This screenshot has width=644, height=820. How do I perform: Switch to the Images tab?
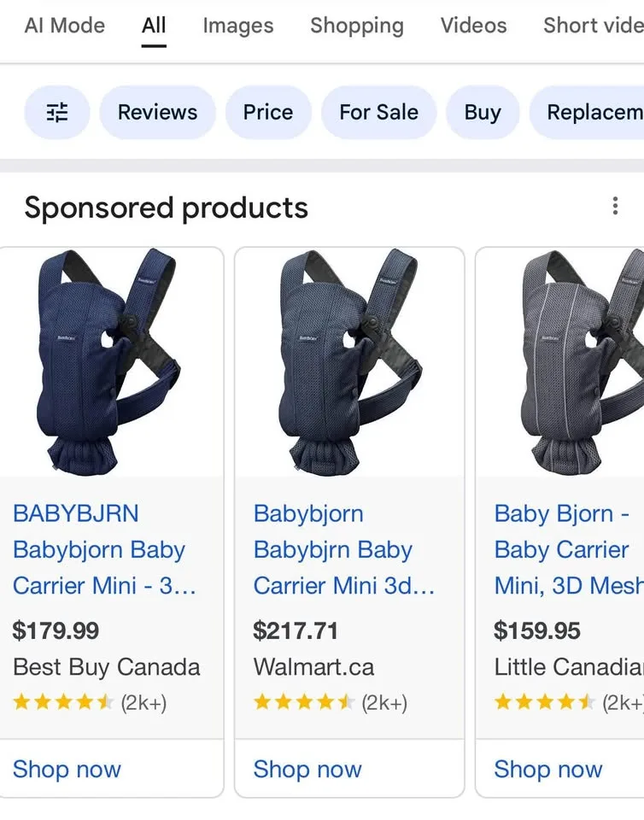[237, 26]
